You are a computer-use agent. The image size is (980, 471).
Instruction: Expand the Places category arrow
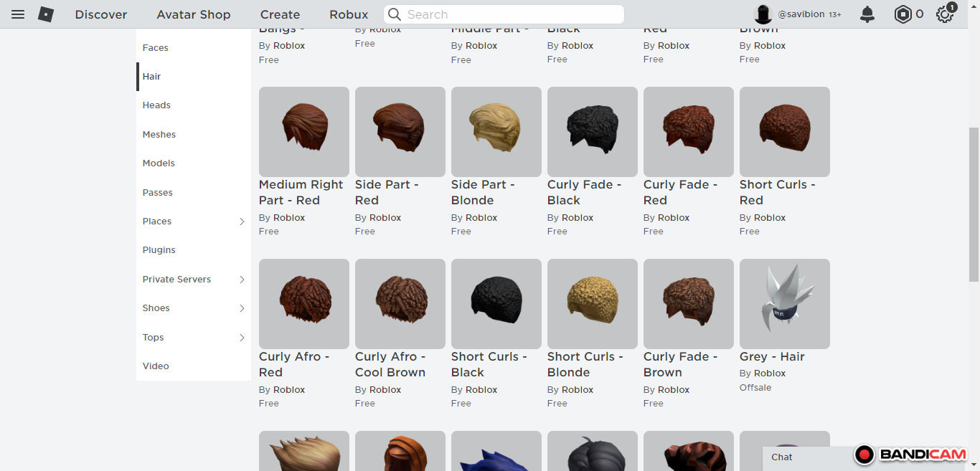click(242, 222)
